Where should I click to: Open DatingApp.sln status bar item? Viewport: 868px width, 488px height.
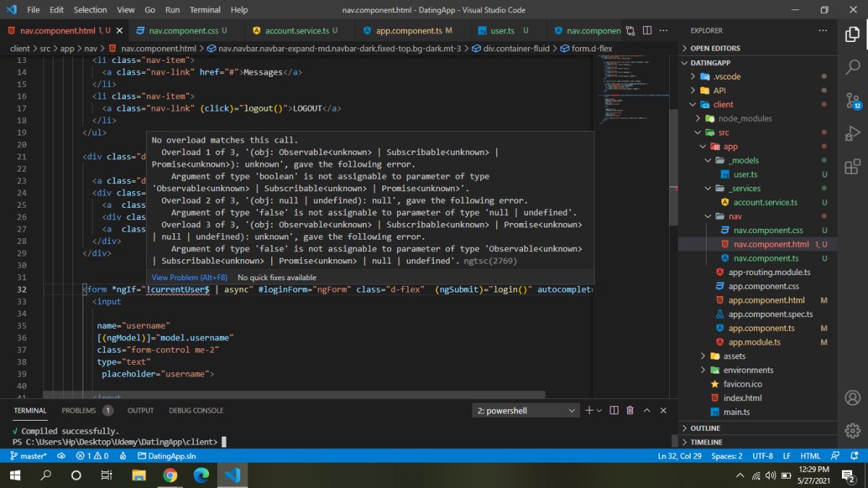coord(166,456)
